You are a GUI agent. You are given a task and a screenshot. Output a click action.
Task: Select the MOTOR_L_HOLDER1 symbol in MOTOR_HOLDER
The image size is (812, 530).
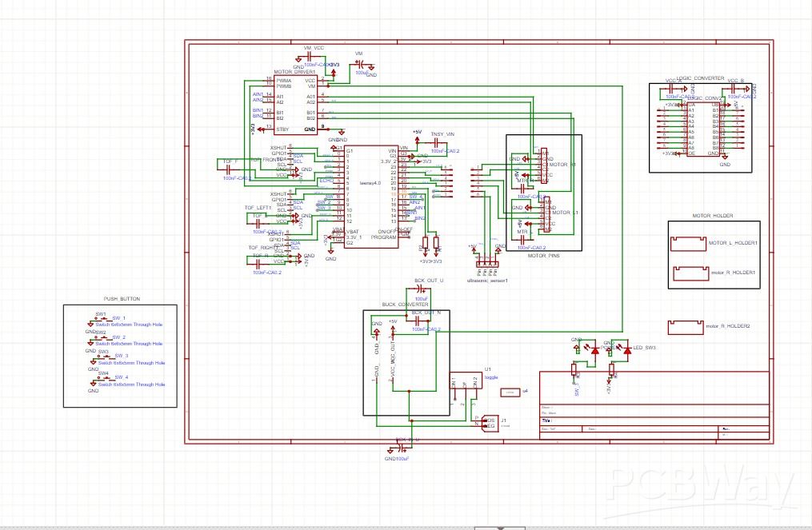(690, 242)
